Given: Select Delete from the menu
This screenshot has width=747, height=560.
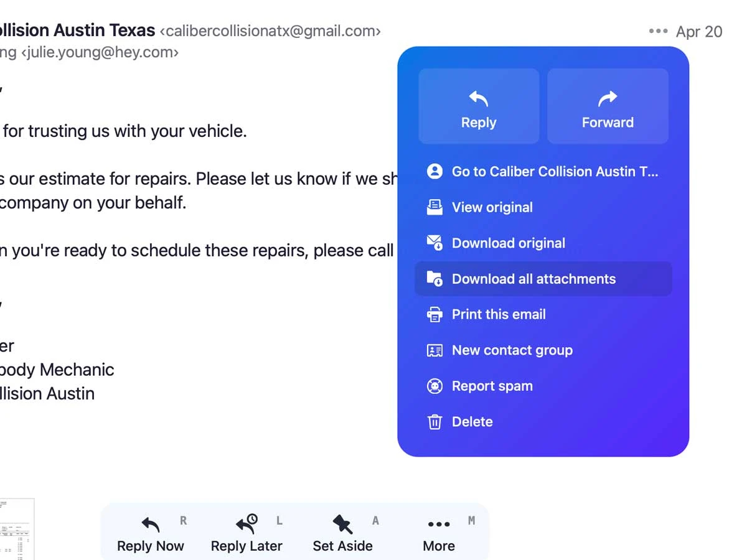Looking at the screenshot, I should pyautogui.click(x=543, y=422).
